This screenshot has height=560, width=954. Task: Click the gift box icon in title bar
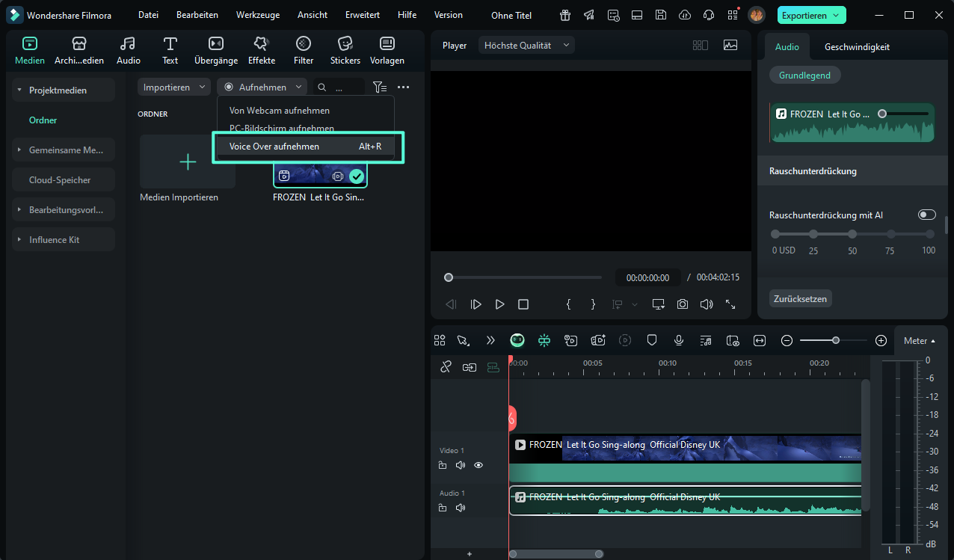click(565, 15)
